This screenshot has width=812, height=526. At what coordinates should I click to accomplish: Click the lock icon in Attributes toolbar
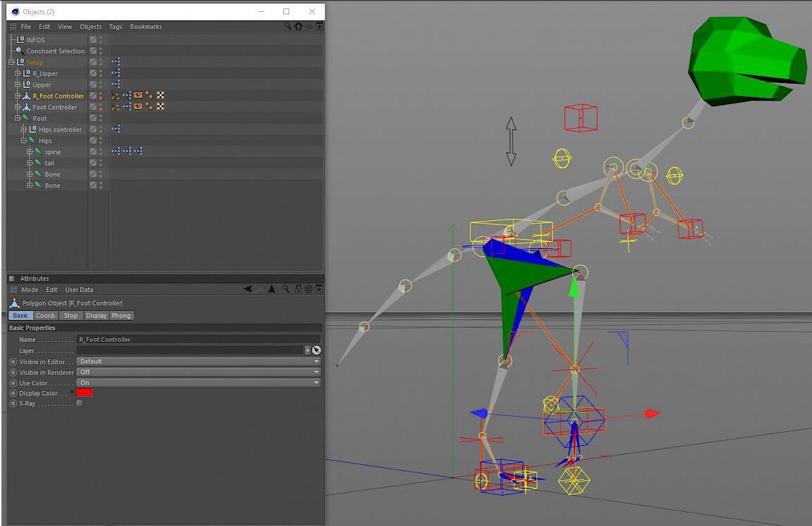click(x=299, y=289)
